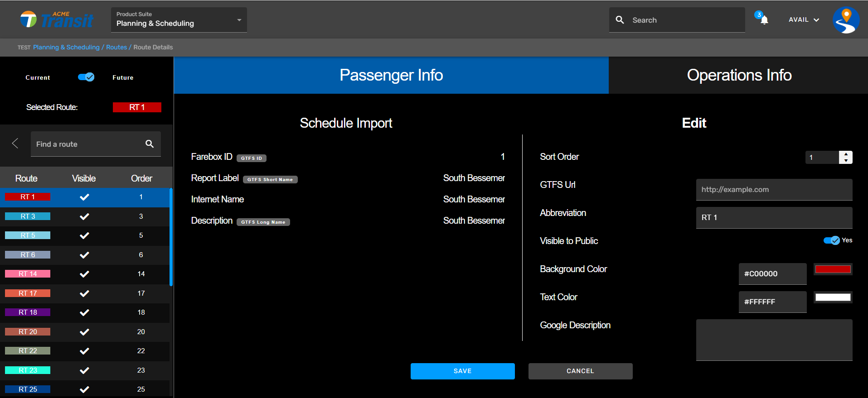
Task: Toggle the Current/Future switch
Action: click(86, 77)
